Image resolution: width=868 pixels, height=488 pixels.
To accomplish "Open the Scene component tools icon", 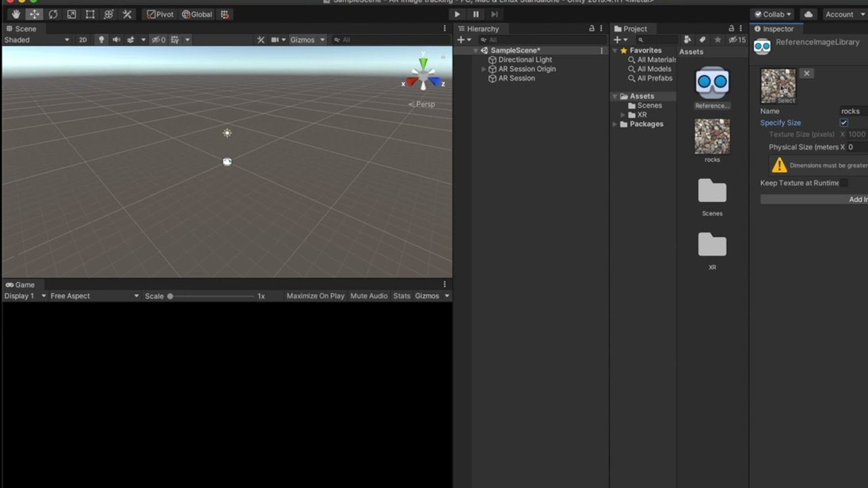I will (260, 40).
